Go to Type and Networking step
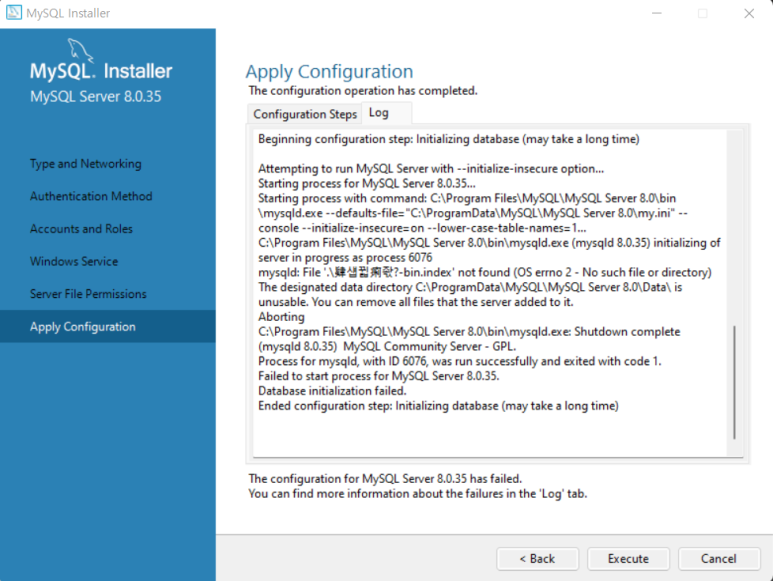The height and width of the screenshot is (581, 773). pyautogui.click(x=85, y=164)
